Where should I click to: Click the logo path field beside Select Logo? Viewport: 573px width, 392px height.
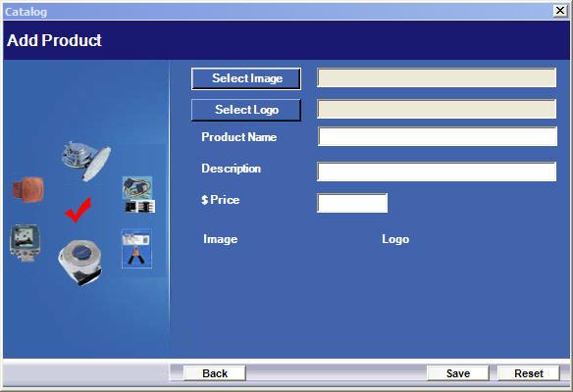pos(437,109)
